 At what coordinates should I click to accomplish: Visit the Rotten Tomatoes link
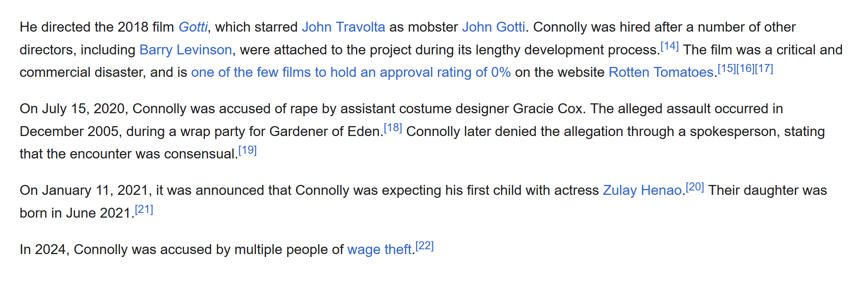click(661, 72)
